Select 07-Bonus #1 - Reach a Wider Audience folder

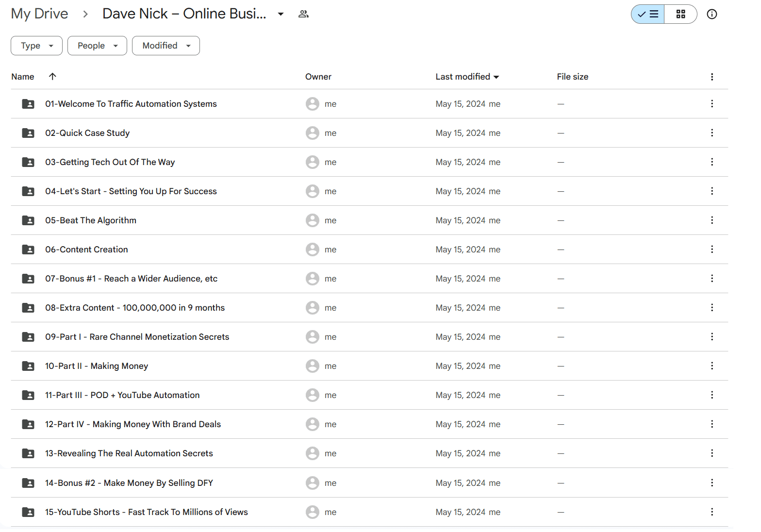point(369,279)
